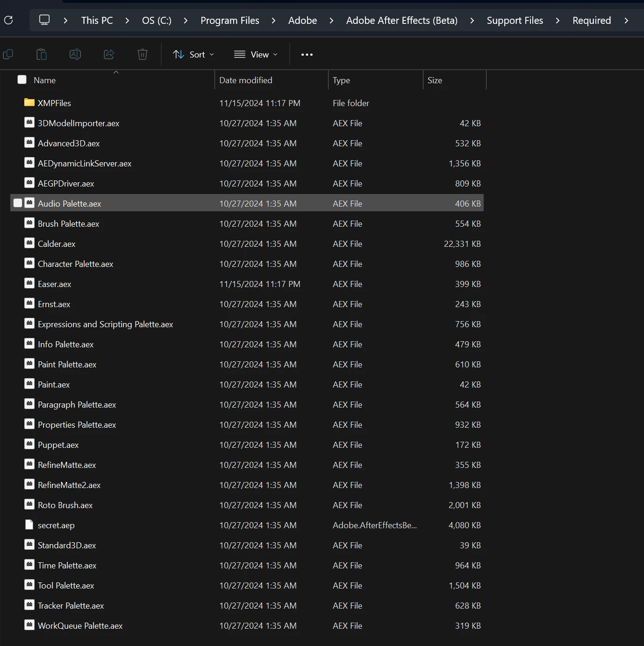Click the Character Palette.aex file icon
The width and height of the screenshot is (644, 646).
29,263
